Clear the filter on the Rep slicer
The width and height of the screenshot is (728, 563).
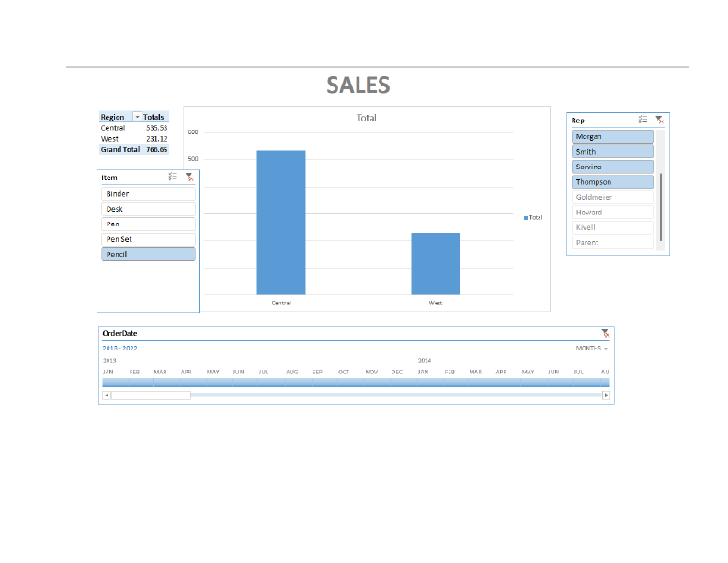click(x=659, y=120)
